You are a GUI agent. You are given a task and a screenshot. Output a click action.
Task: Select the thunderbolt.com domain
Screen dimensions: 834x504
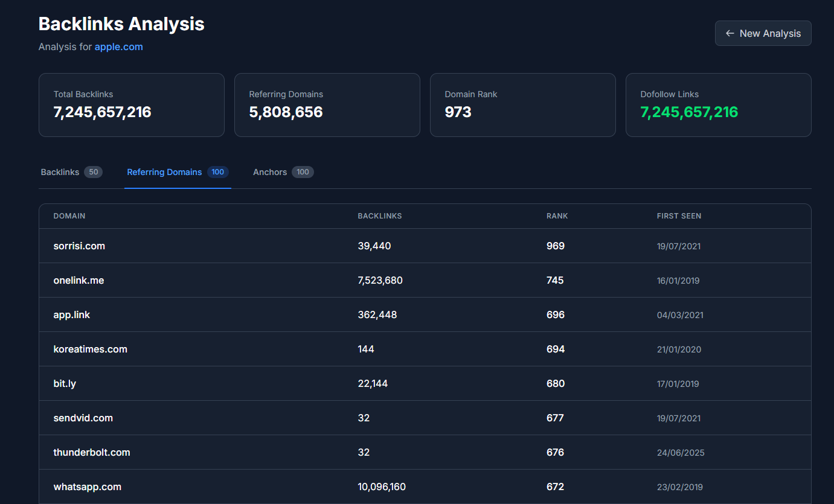click(x=91, y=452)
